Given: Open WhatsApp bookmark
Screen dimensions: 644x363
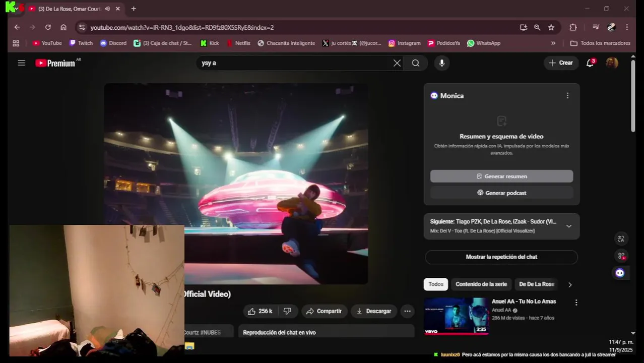Looking at the screenshot, I should pyautogui.click(x=484, y=43).
